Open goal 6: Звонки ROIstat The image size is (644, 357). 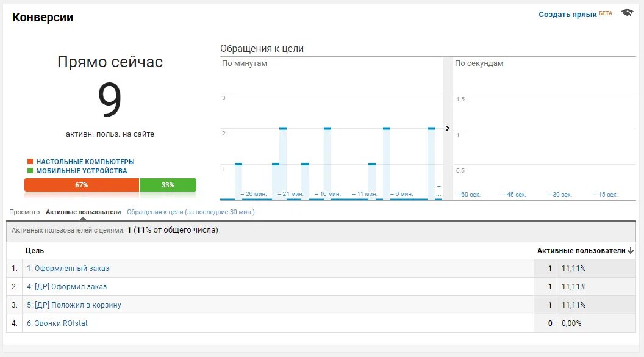point(57,323)
